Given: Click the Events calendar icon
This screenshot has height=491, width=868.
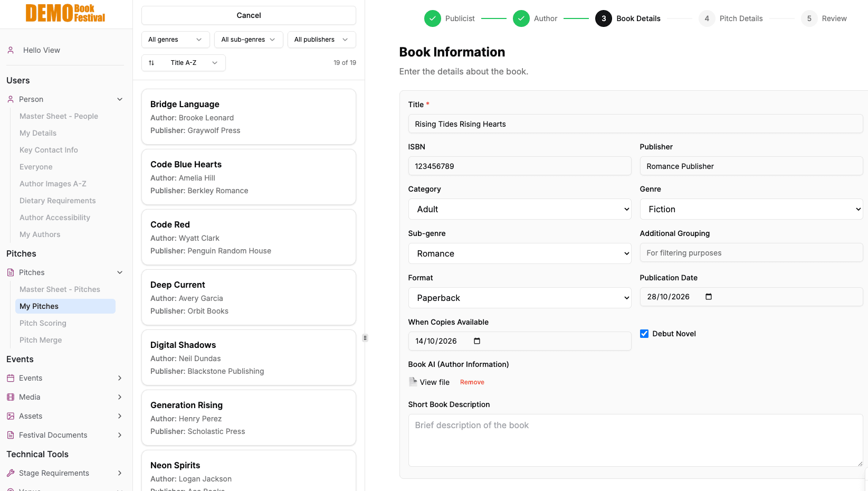Looking at the screenshot, I should (9, 378).
